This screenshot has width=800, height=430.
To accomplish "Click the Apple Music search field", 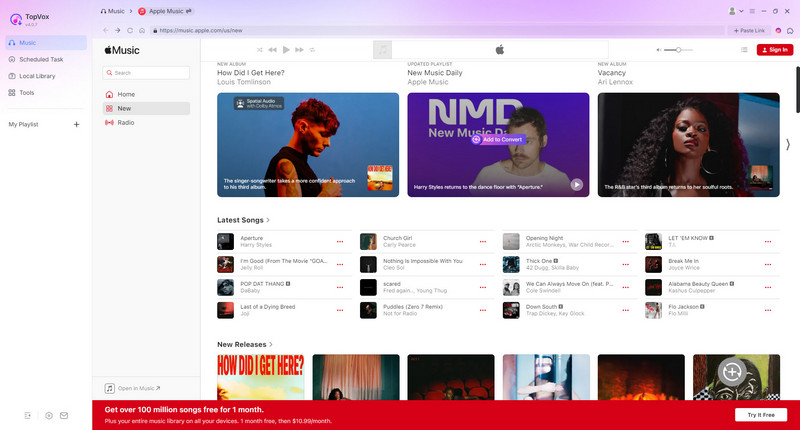I will click(146, 73).
